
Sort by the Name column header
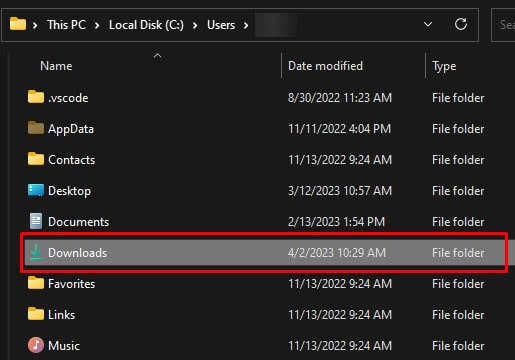coord(56,66)
